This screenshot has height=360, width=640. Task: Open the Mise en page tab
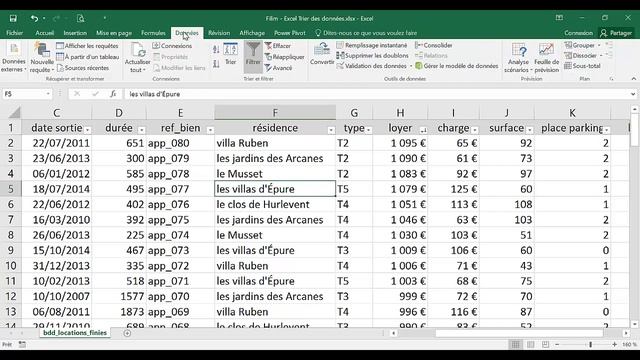[114, 33]
